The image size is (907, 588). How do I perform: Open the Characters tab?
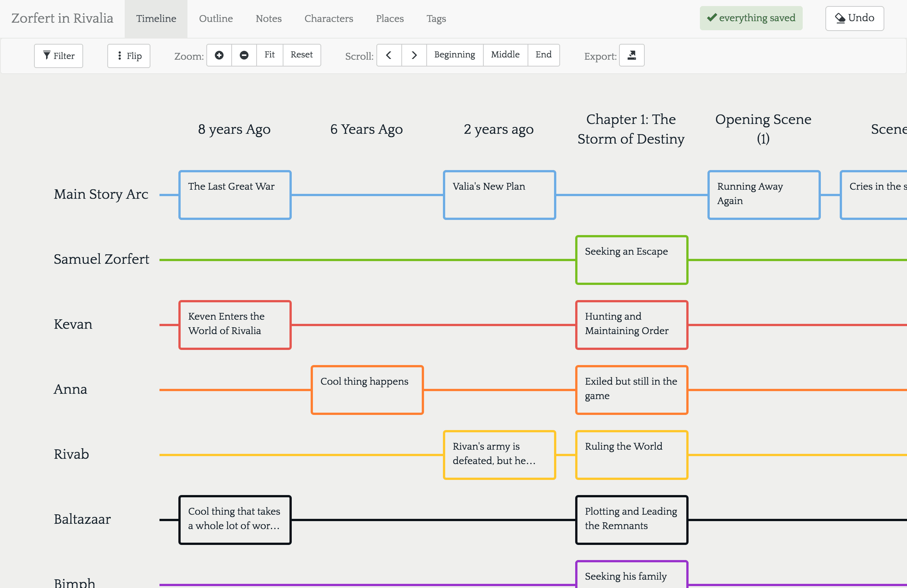pos(328,19)
